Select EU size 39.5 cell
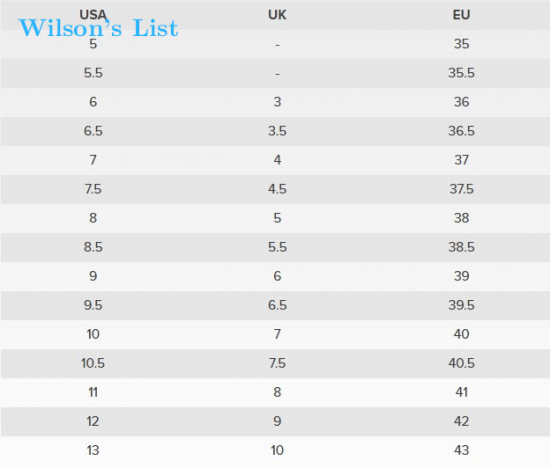 coord(461,305)
